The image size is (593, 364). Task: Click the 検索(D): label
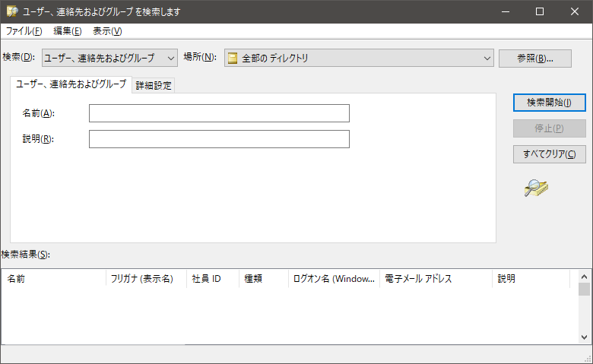18,57
